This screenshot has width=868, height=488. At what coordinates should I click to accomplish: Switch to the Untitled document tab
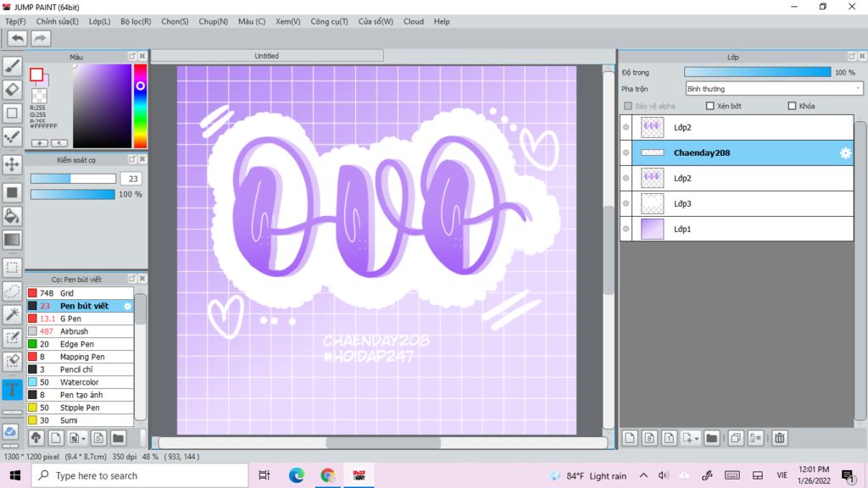(x=267, y=56)
